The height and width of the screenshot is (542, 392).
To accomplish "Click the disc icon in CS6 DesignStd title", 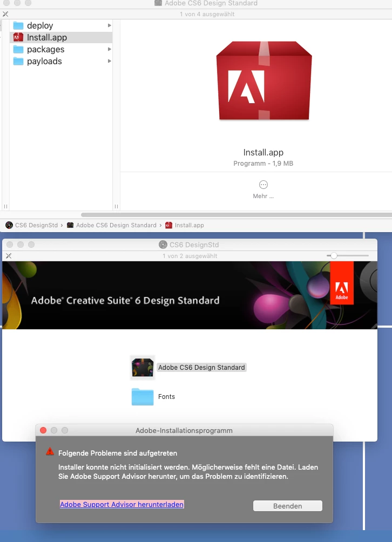I will click(x=163, y=245).
